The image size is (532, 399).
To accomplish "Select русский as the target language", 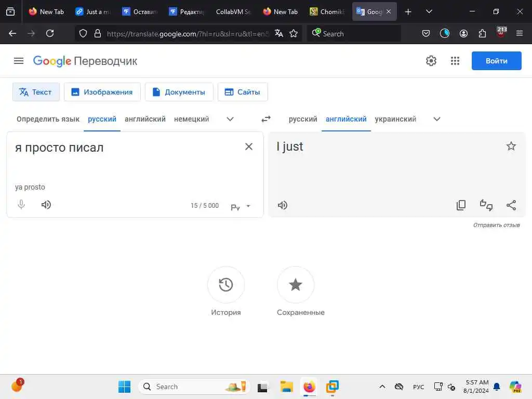I will [x=303, y=119].
